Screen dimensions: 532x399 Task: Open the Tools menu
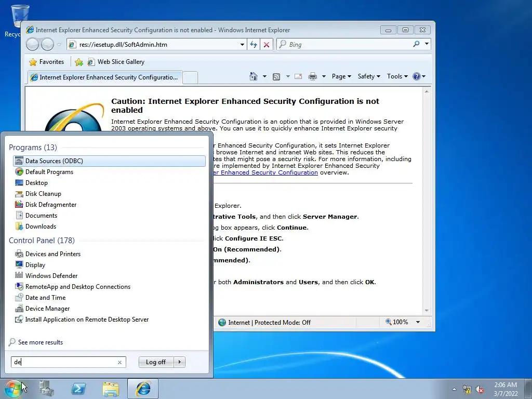coord(397,76)
